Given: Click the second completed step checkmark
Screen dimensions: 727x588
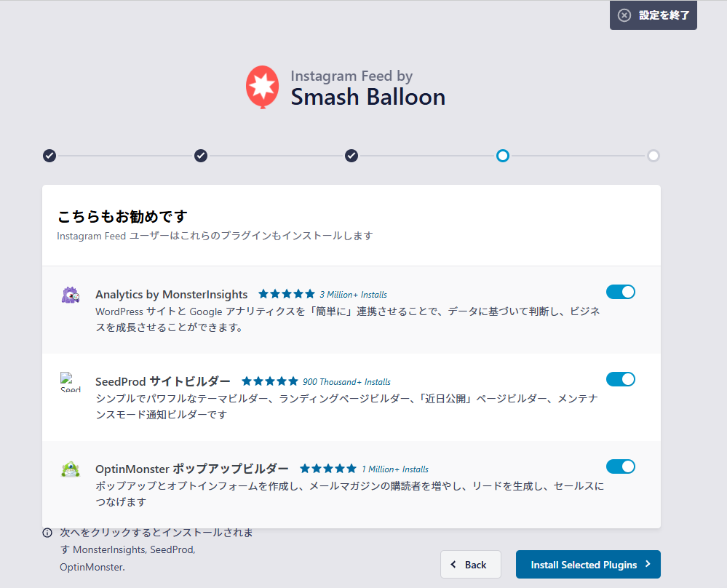Looking at the screenshot, I should point(201,156).
